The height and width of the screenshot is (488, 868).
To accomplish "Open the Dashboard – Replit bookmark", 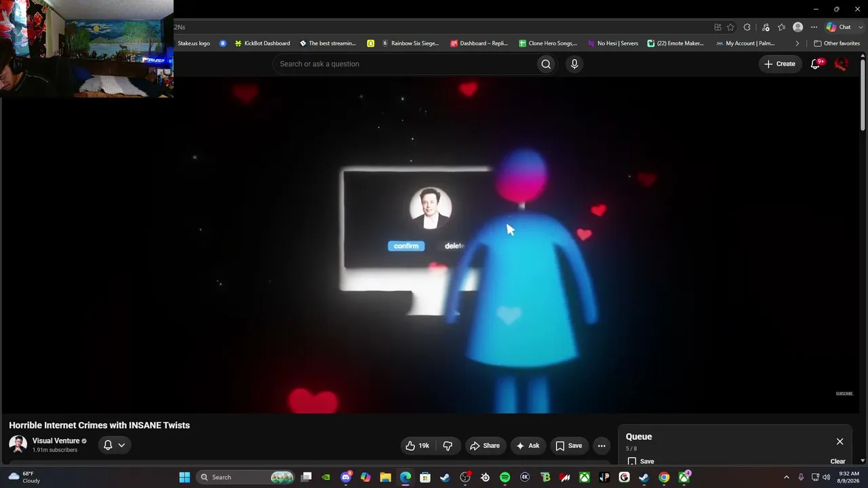I will tap(479, 43).
